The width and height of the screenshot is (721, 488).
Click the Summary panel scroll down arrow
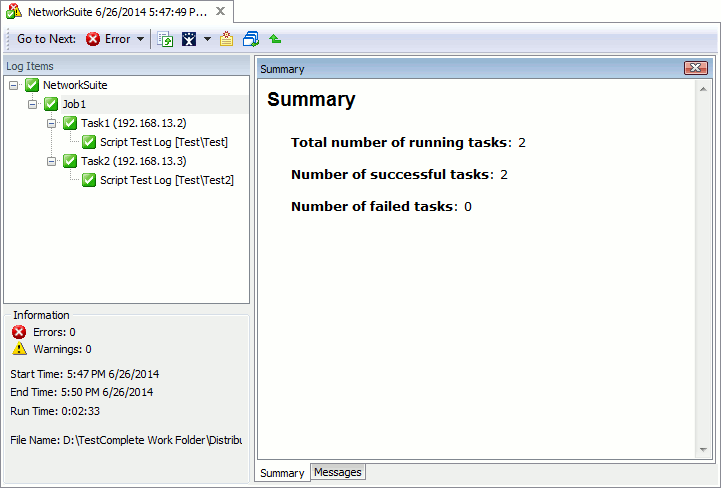click(703, 450)
